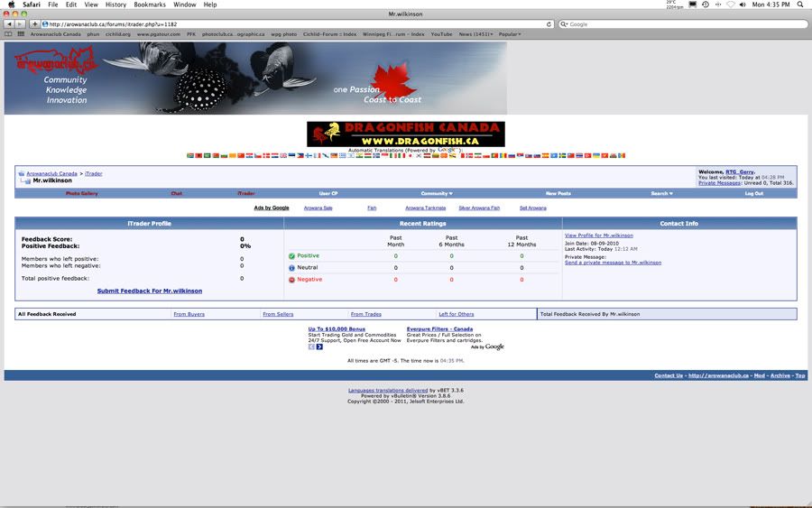
Task: Expand the Search dropdown in forum navbar
Action: tap(660, 193)
